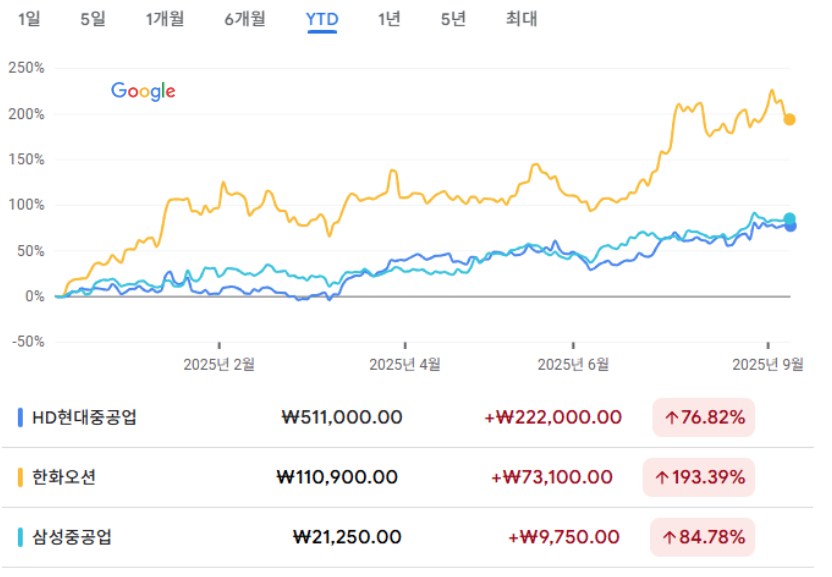Click the 2025년 4월 axis marker
Image resolution: width=832 pixels, height=577 pixels.
(405, 364)
